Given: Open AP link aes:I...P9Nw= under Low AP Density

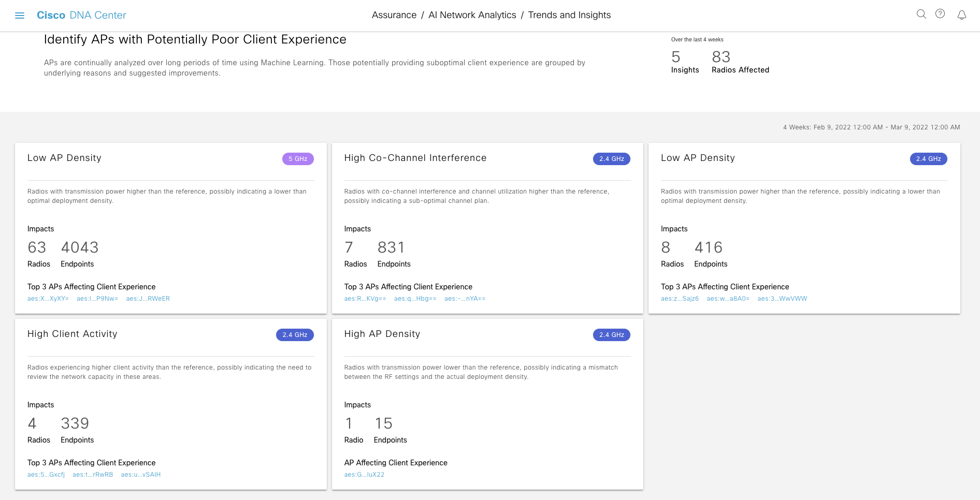Looking at the screenshot, I should [97, 298].
